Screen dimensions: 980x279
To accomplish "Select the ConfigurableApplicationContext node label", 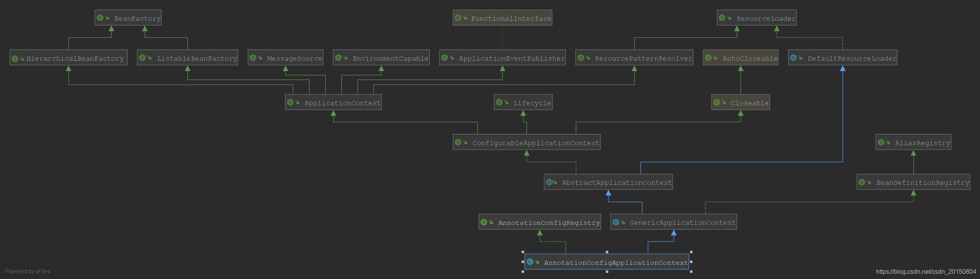I will [x=536, y=143].
